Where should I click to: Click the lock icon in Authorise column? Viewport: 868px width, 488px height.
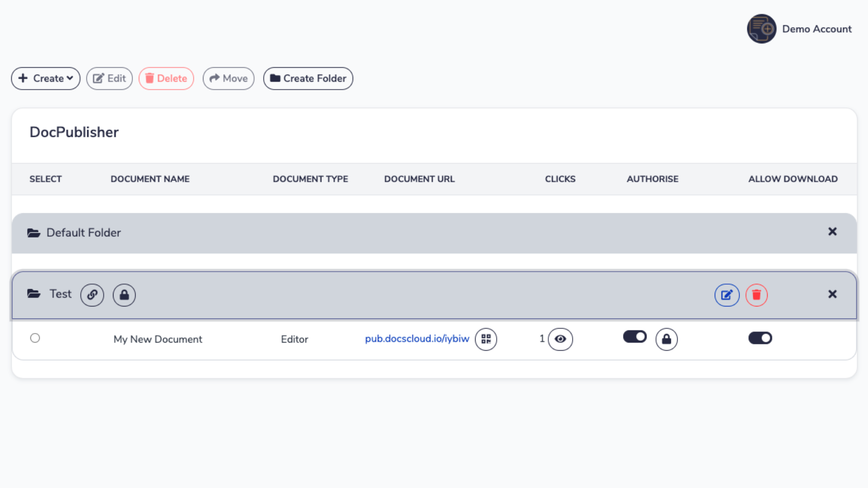(x=666, y=339)
